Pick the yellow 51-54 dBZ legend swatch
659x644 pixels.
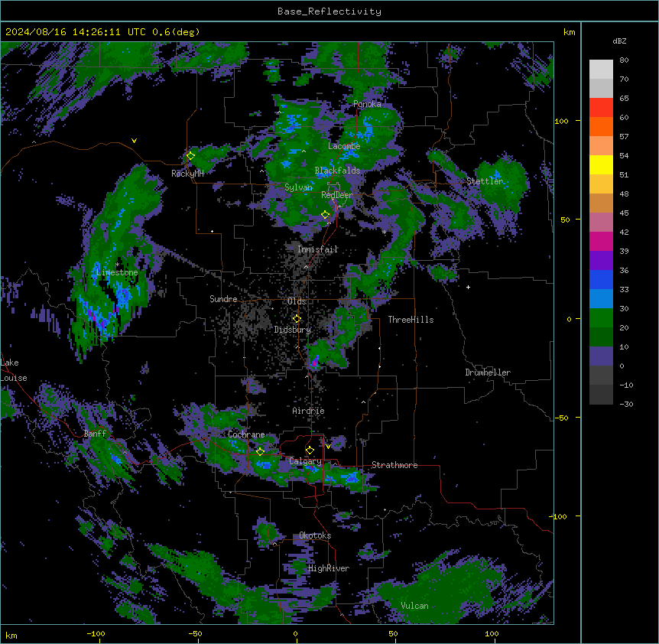click(x=601, y=164)
